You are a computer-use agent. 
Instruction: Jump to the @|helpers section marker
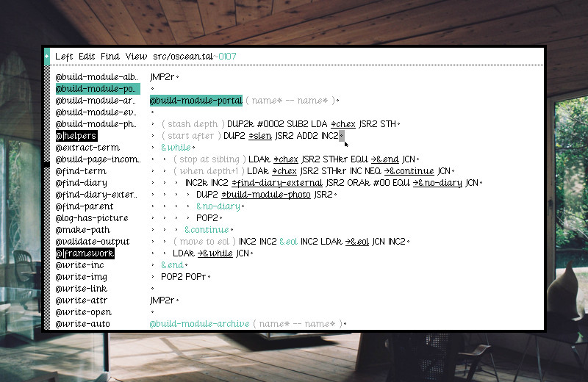point(76,136)
